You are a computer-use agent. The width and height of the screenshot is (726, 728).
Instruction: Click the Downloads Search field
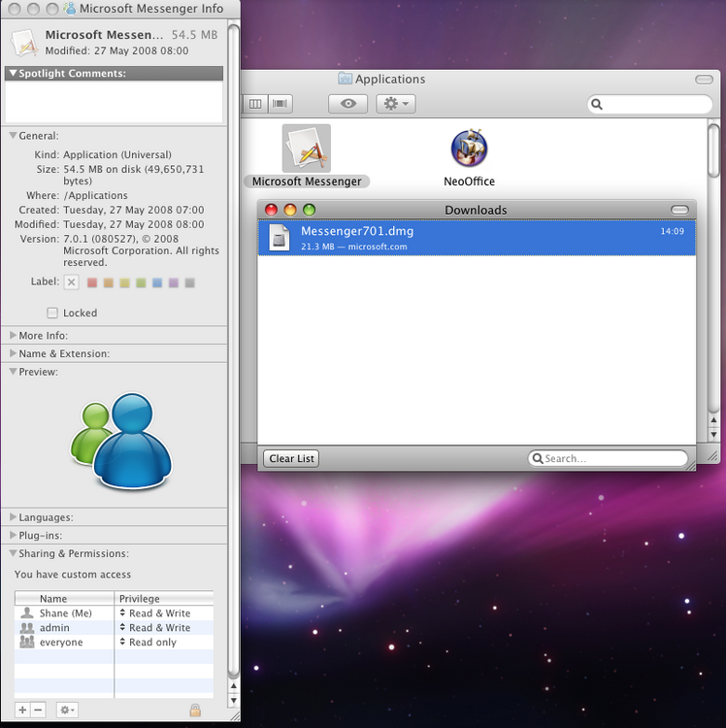[x=608, y=458]
